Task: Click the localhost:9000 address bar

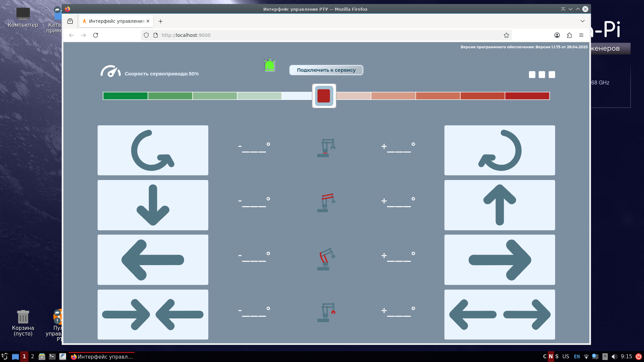Action: (x=322, y=35)
